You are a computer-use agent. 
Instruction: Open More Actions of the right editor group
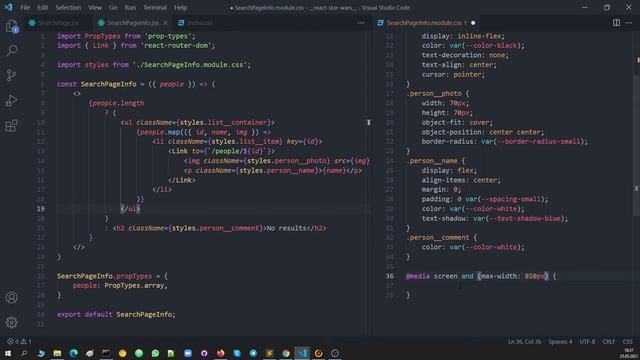pos(629,23)
